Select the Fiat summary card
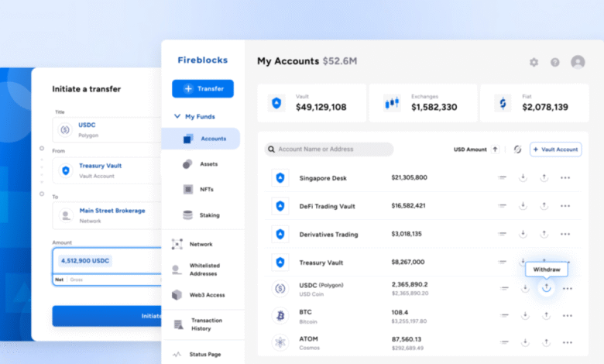 [x=534, y=103]
